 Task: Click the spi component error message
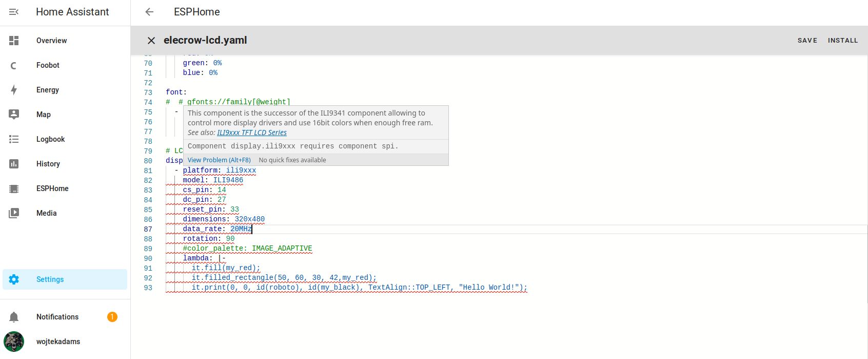pos(293,146)
